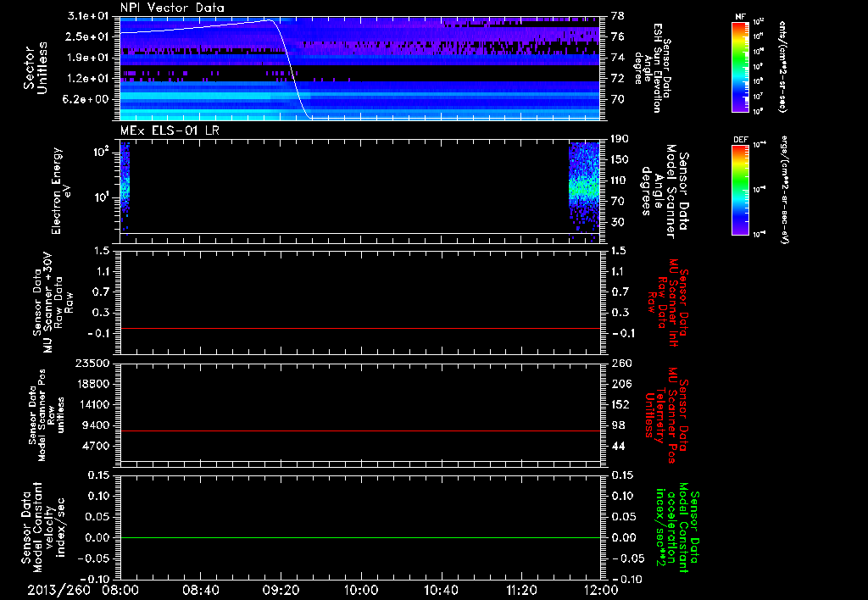This screenshot has height=600, width=868.
Task: Click the NF flux color bar
Action: (x=740, y=66)
